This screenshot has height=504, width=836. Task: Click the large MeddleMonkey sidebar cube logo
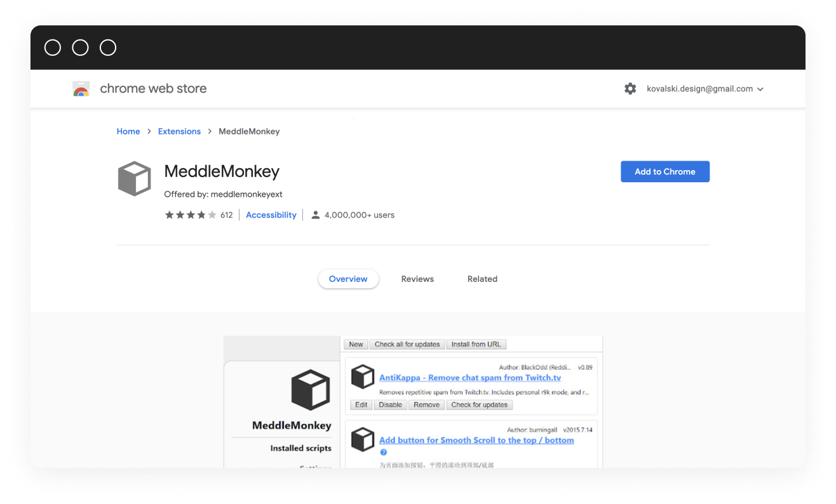(311, 390)
